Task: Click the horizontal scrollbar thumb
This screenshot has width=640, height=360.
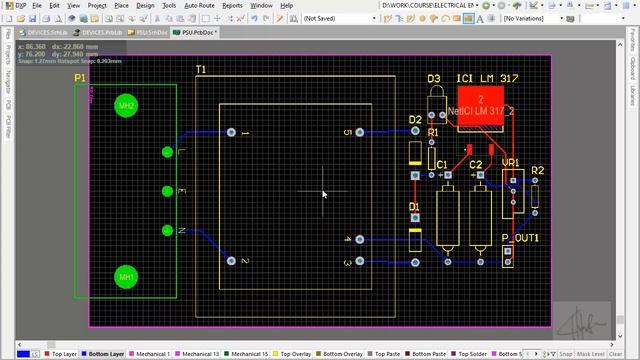Action: pos(51,345)
